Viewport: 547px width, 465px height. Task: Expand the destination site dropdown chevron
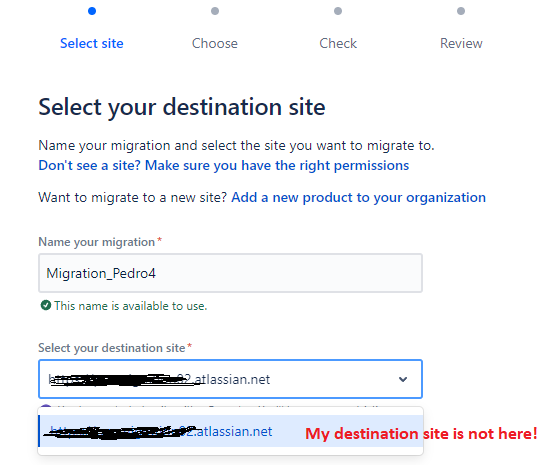(x=403, y=379)
